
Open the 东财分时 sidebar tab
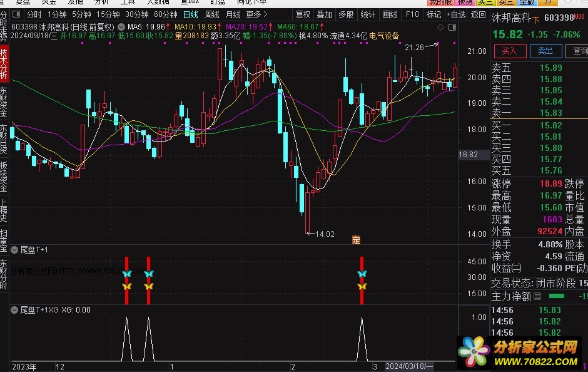point(4,274)
